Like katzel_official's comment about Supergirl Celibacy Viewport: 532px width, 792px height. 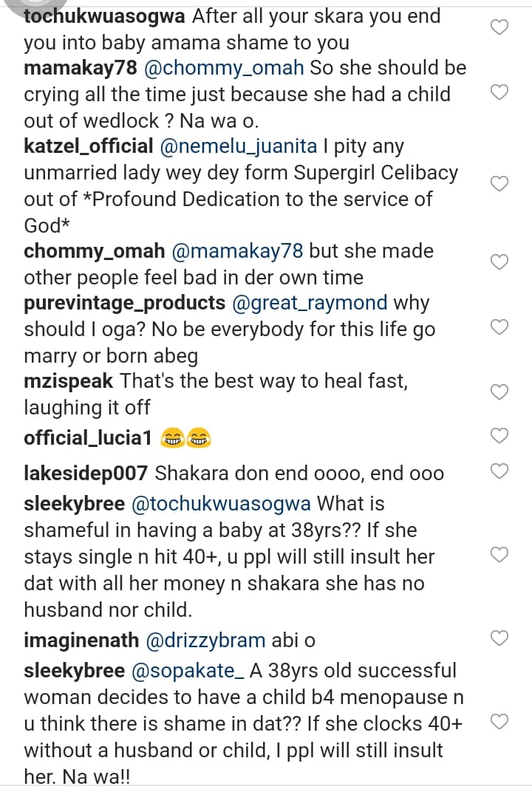(500, 184)
